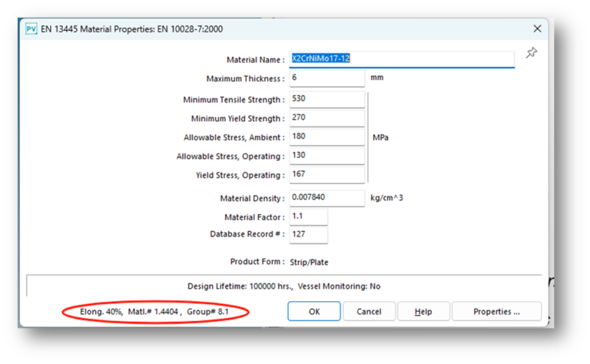Click the PV application icon in title bar
The width and height of the screenshot is (590, 364).
pos(31,28)
